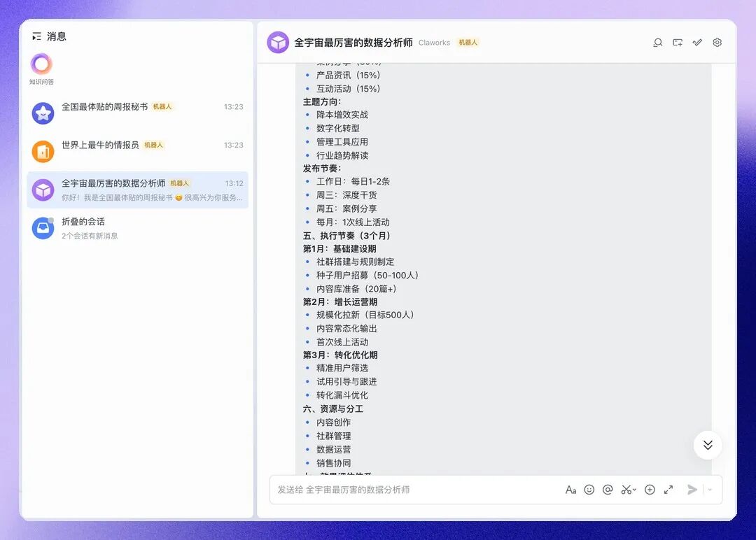Click the chat header bot avatar
The width and height of the screenshot is (756, 540).
(278, 43)
